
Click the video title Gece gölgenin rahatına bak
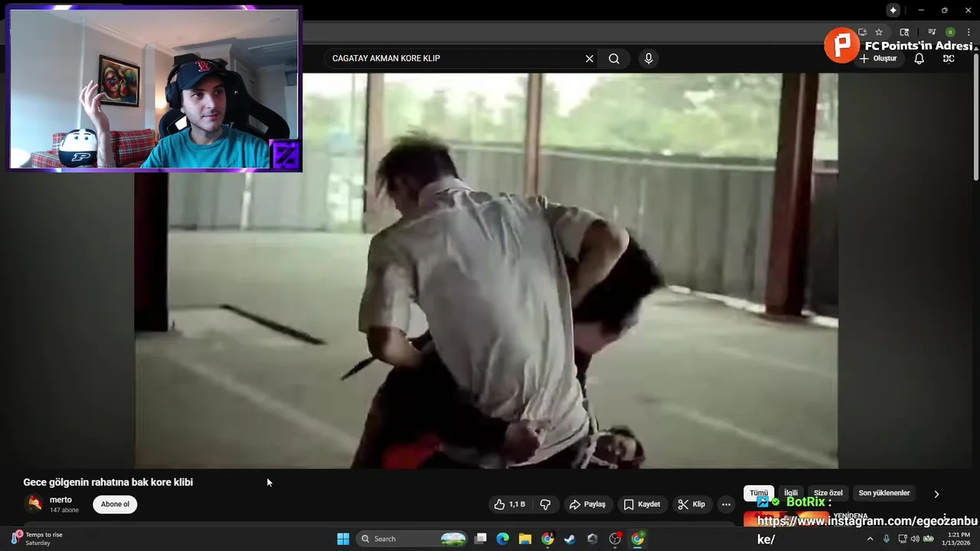(x=108, y=482)
